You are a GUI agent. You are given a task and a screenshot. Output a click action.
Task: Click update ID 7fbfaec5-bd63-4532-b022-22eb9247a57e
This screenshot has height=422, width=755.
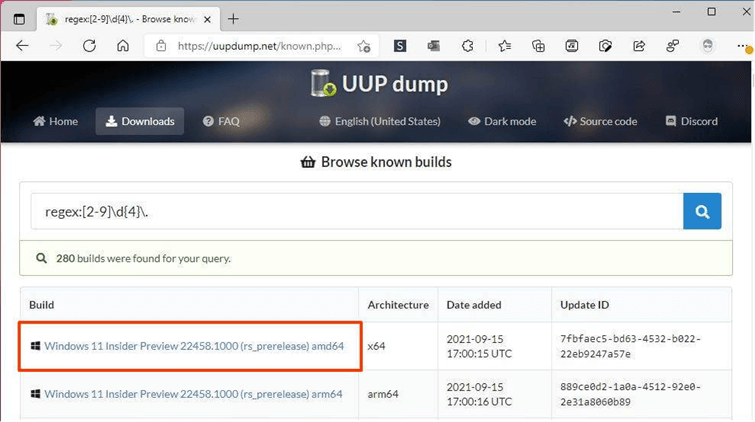(x=630, y=346)
